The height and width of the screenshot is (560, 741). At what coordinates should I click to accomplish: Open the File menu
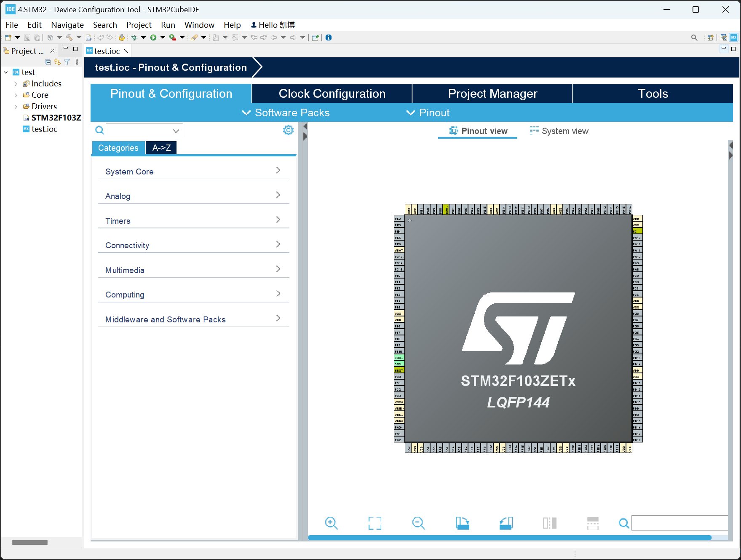click(12, 25)
